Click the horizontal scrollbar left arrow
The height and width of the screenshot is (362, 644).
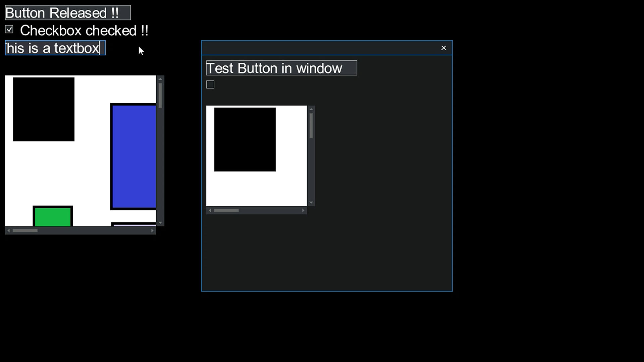coord(8,230)
